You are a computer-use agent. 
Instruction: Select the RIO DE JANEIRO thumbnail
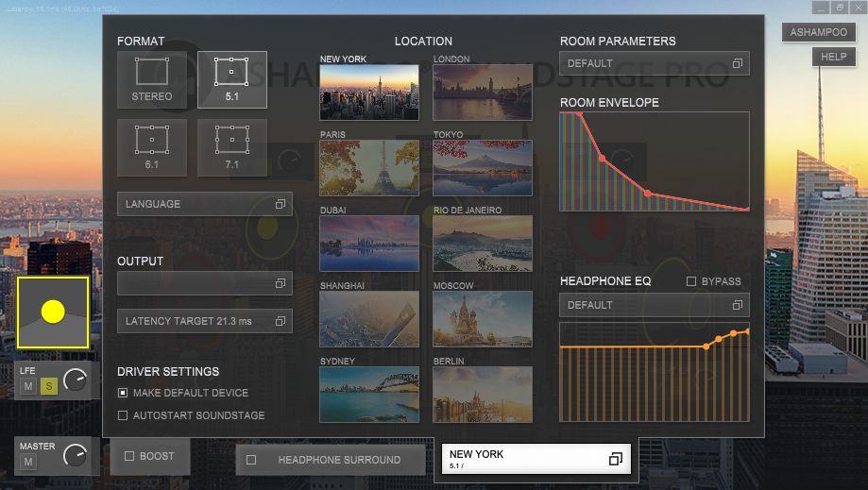(x=483, y=244)
